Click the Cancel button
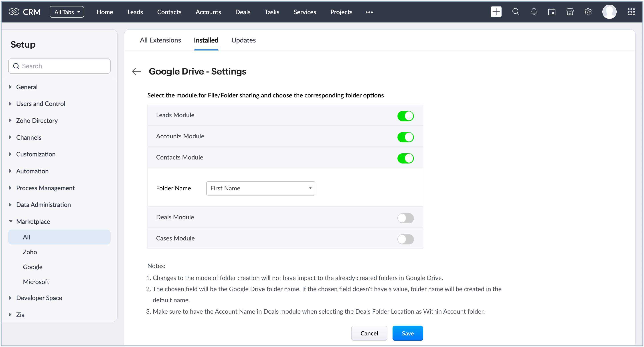The width and height of the screenshot is (644, 347). (x=369, y=333)
